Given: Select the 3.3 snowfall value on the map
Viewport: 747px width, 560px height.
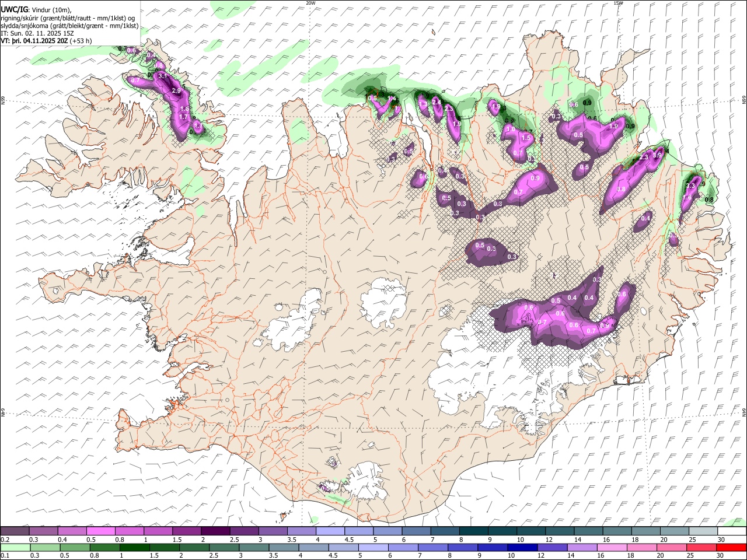Looking at the screenshot, I should click(x=691, y=185).
